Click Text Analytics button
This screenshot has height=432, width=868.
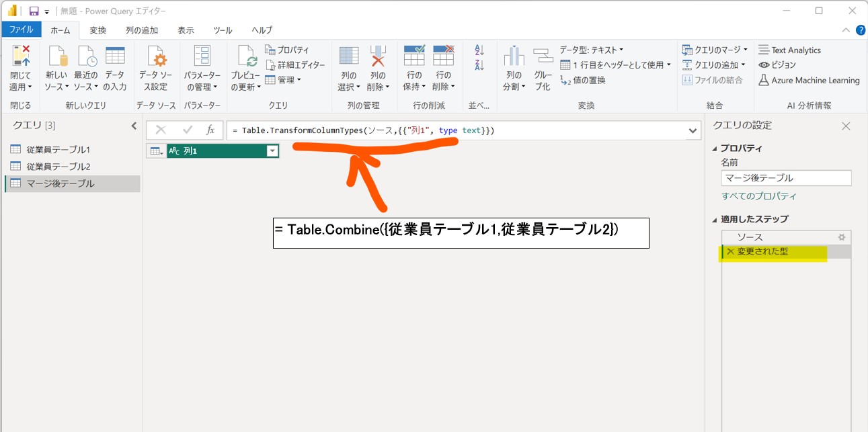(x=790, y=50)
